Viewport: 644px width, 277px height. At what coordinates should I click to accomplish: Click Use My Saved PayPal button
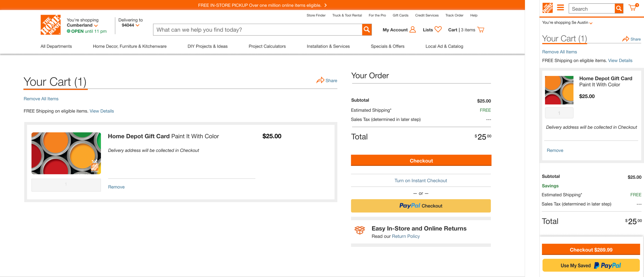(x=591, y=265)
